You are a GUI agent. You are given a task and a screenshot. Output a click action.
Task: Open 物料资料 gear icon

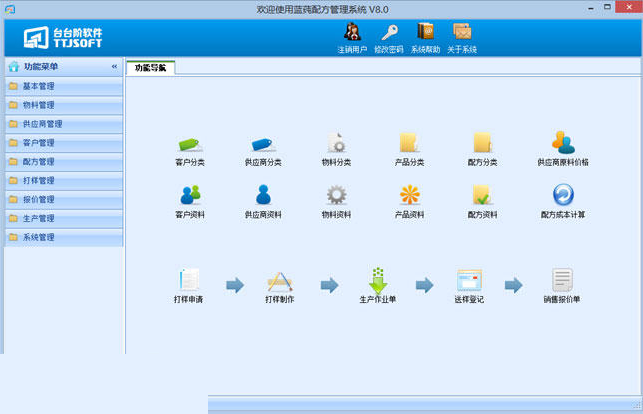tap(336, 195)
